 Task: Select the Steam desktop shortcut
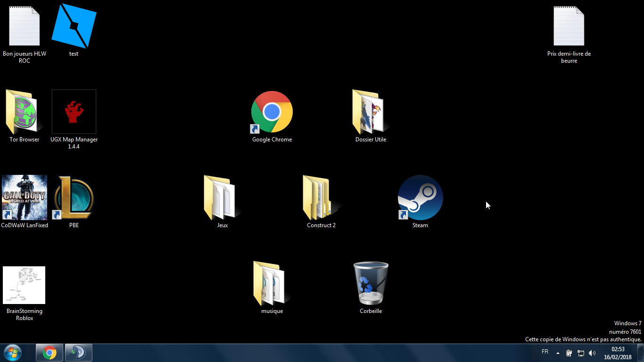point(420,198)
